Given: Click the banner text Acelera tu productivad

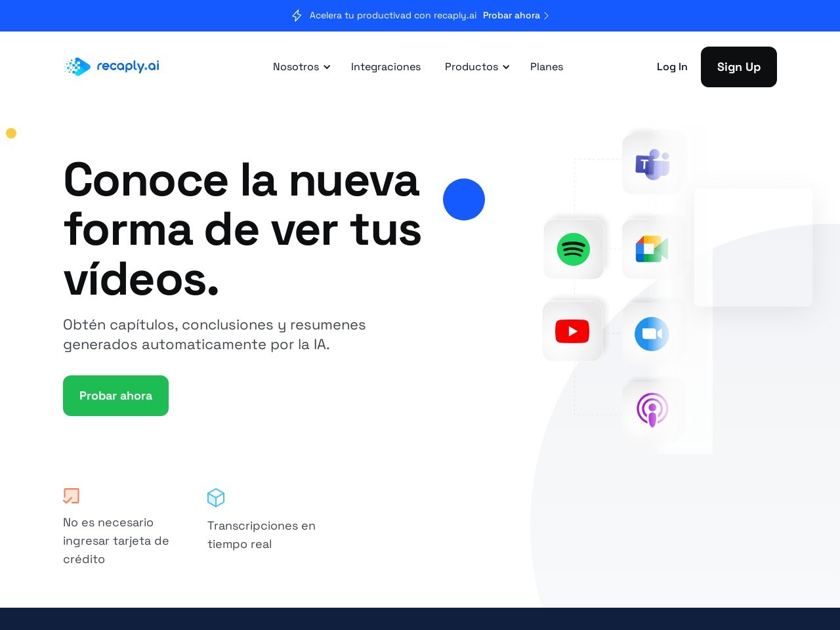Looking at the screenshot, I should [393, 16].
